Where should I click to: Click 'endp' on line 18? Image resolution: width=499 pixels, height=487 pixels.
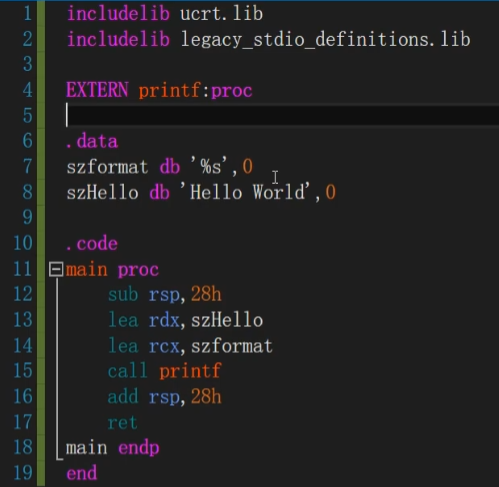click(139, 448)
